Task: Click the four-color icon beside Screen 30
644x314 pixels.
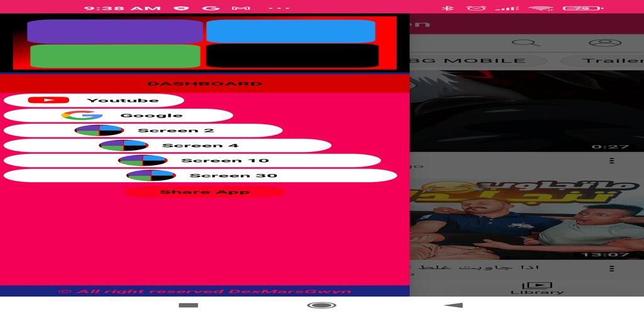Action: coord(151,175)
